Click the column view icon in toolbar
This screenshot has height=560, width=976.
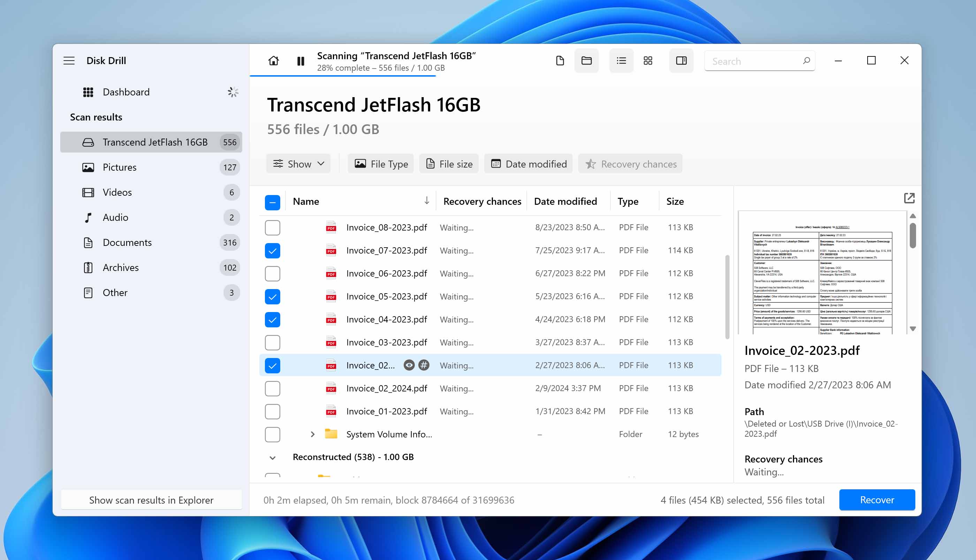click(x=681, y=60)
